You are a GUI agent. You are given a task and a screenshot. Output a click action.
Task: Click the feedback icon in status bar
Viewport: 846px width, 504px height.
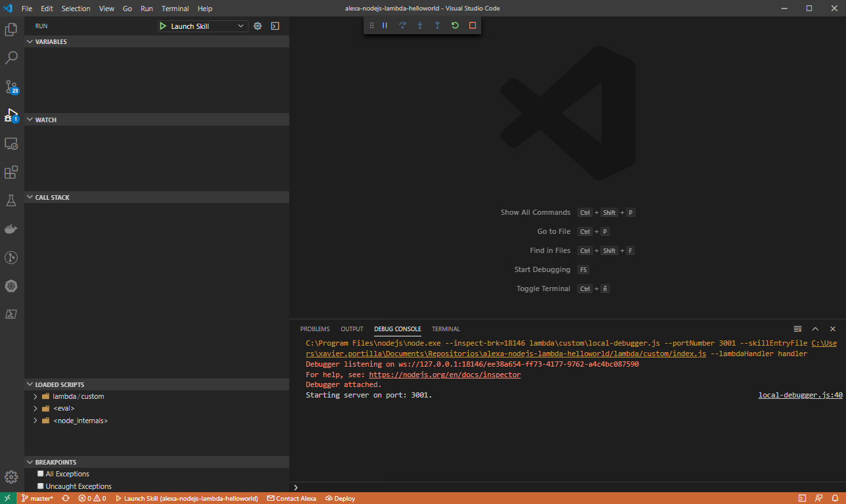818,498
